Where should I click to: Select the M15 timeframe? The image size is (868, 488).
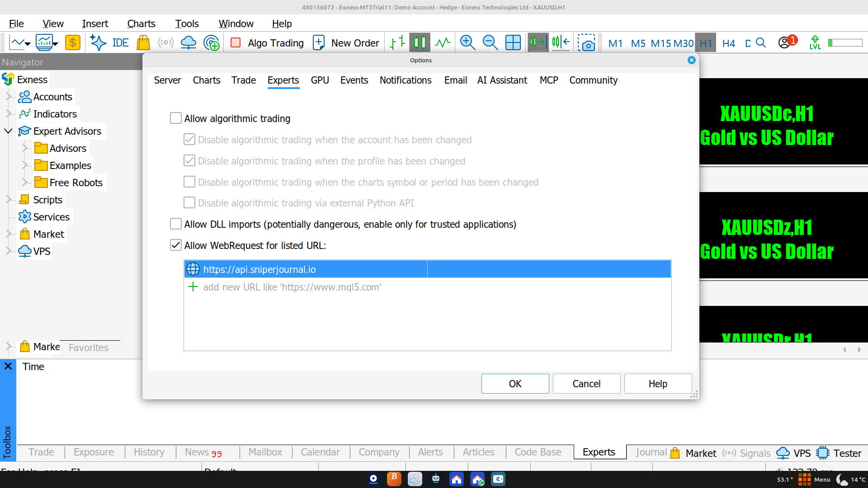[661, 43]
